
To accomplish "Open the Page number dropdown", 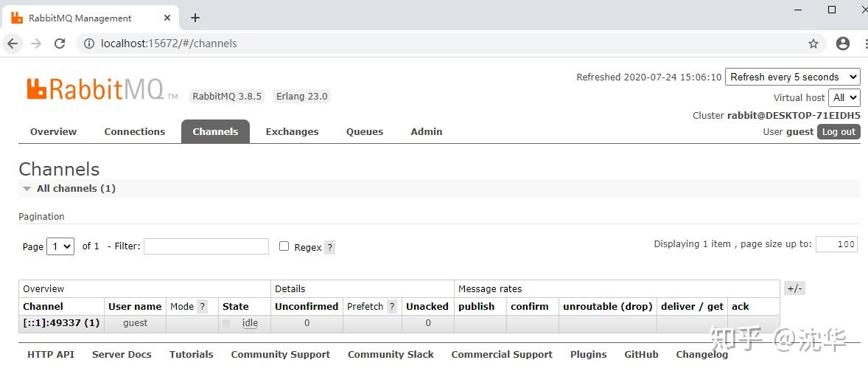I will (x=60, y=246).
